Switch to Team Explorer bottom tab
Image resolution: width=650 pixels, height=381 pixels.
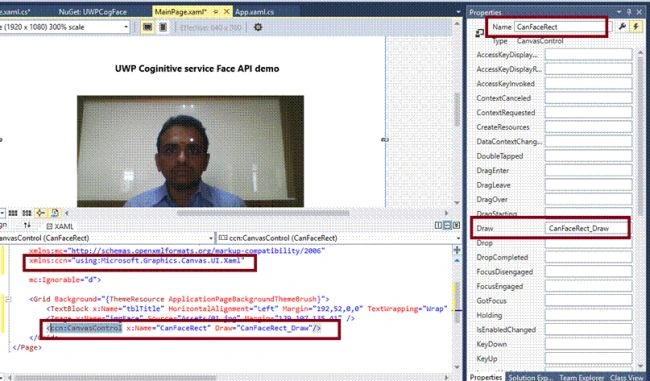click(581, 377)
